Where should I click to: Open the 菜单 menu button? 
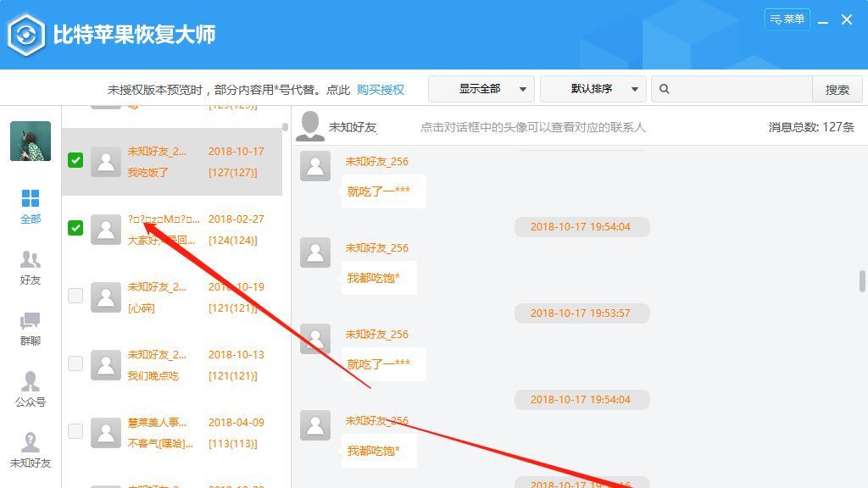coord(787,19)
